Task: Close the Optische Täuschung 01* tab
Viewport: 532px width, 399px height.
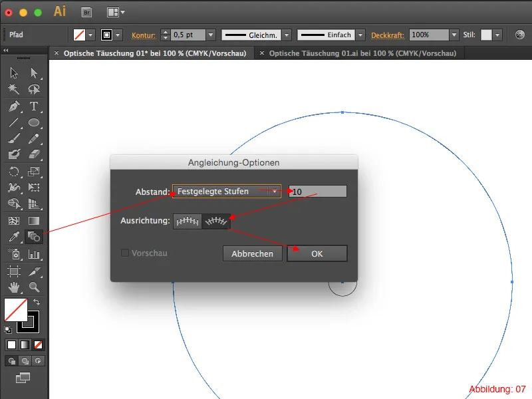Action: coord(57,53)
